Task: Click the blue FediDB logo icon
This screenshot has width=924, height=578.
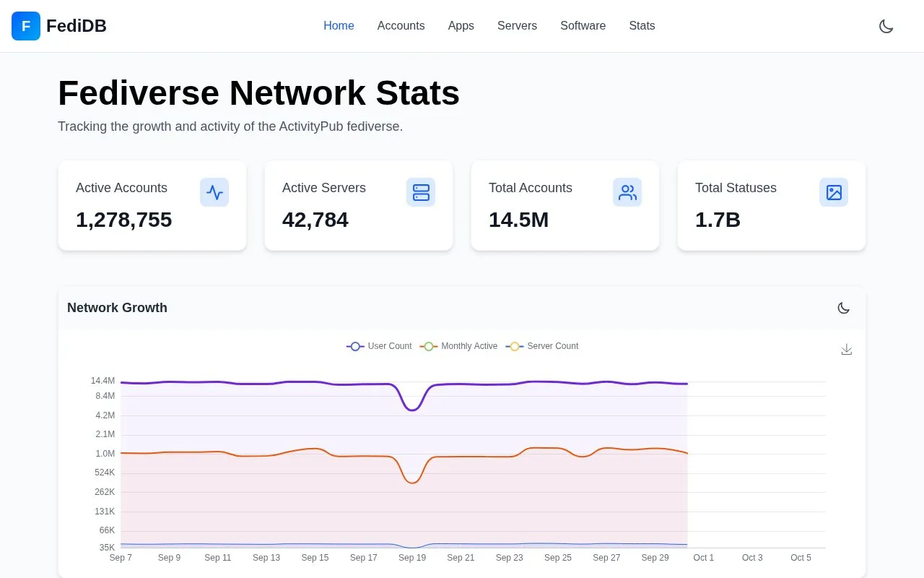Action: [x=26, y=26]
